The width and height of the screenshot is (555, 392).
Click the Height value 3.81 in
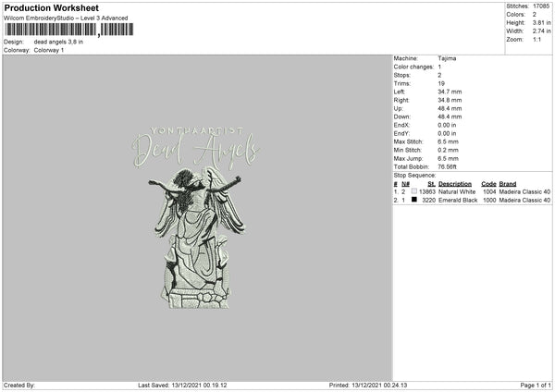(541, 22)
